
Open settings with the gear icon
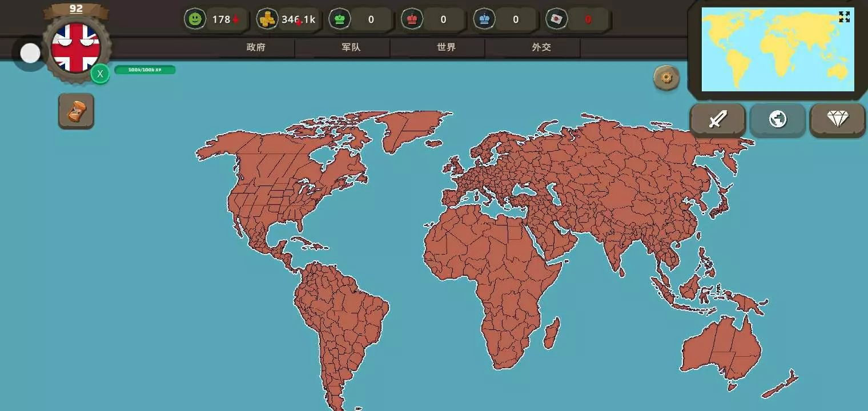coord(666,78)
